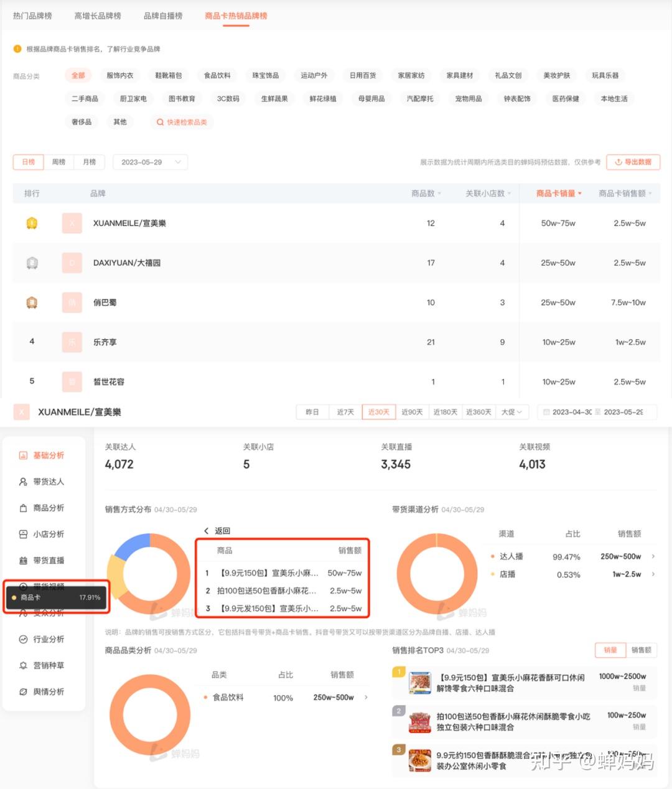Select the 近90天 time range
Screen dimensions: 672x789
(412, 412)
